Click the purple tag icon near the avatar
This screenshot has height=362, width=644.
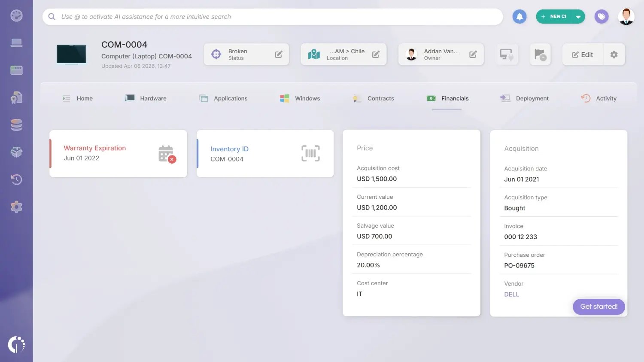coord(601,16)
